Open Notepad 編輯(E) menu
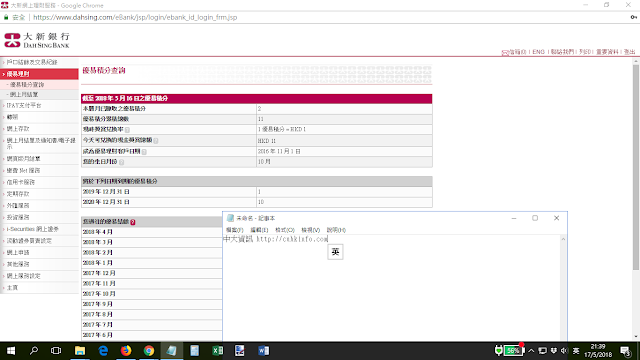The height and width of the screenshot is (360, 640). click(x=259, y=230)
